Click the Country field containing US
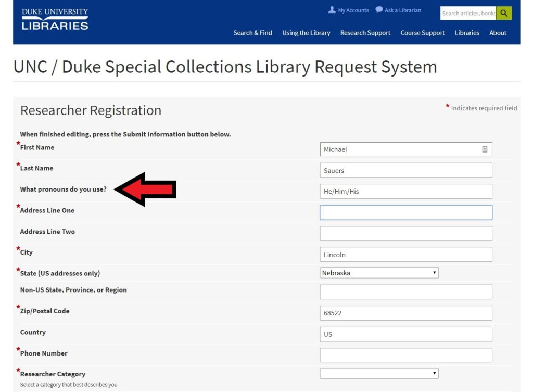This screenshot has width=533, height=392. coord(406,334)
